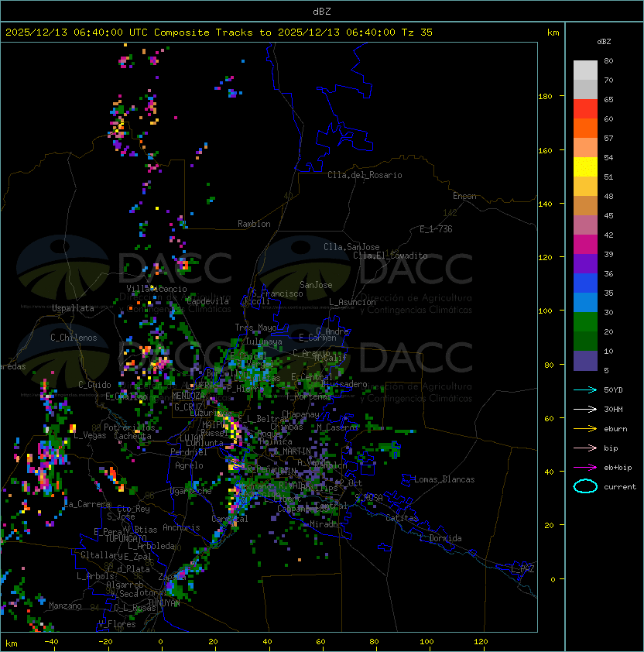Click the 'V_Flores' map label
Viewport: 644px width, 652px height.
coord(117,624)
